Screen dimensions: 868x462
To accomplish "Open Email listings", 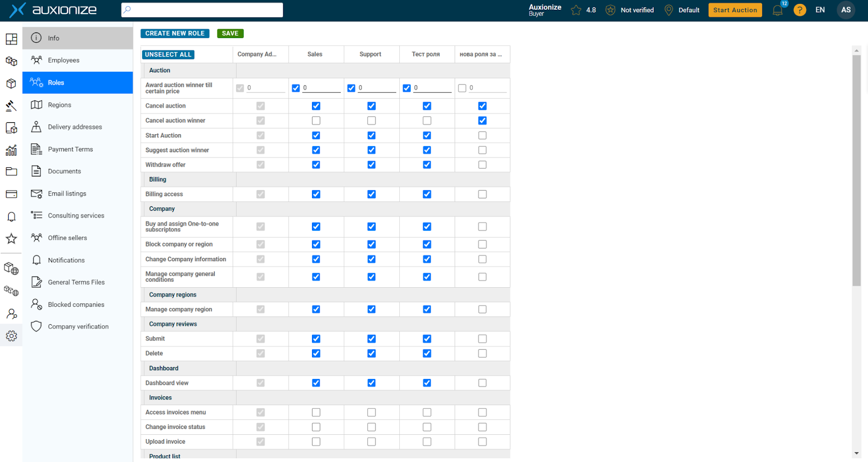I will point(78,193).
